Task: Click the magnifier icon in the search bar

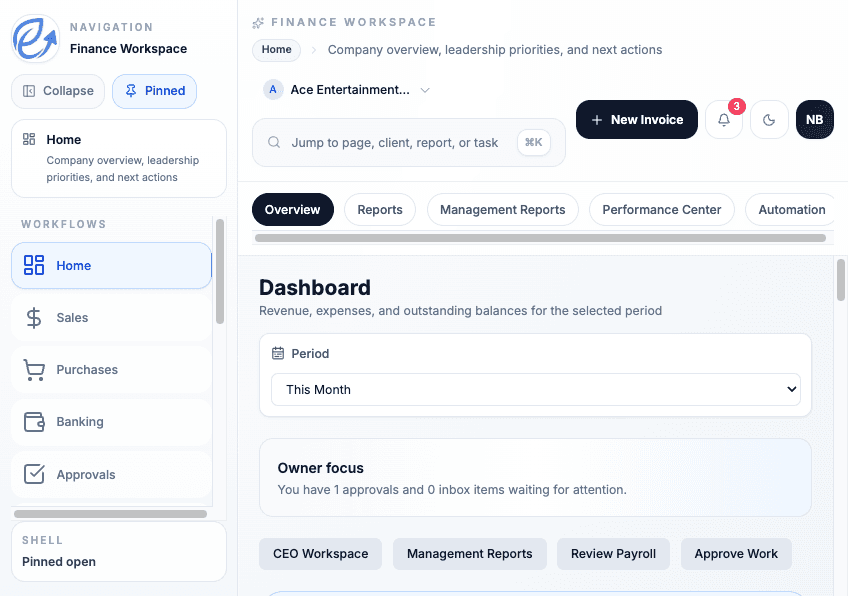Action: point(273,142)
